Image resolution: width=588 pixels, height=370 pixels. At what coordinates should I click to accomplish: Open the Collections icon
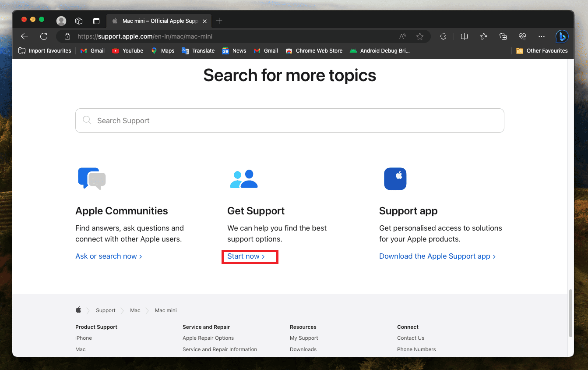click(x=503, y=36)
